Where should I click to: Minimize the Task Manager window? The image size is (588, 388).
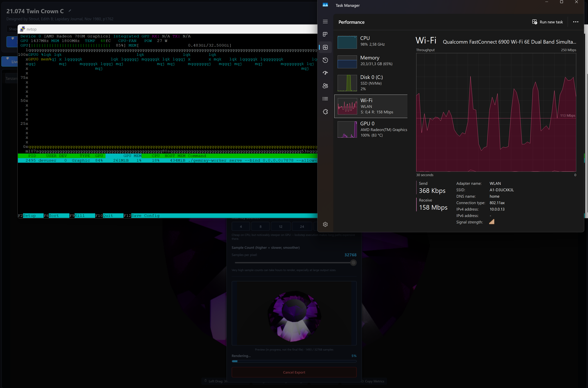click(x=547, y=2)
